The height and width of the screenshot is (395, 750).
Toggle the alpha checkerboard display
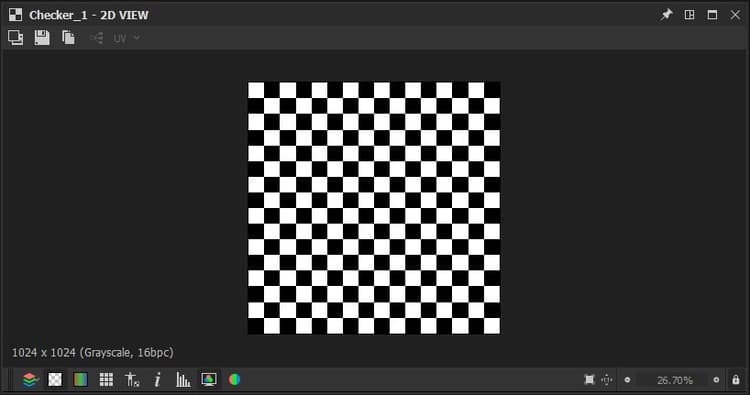55,380
